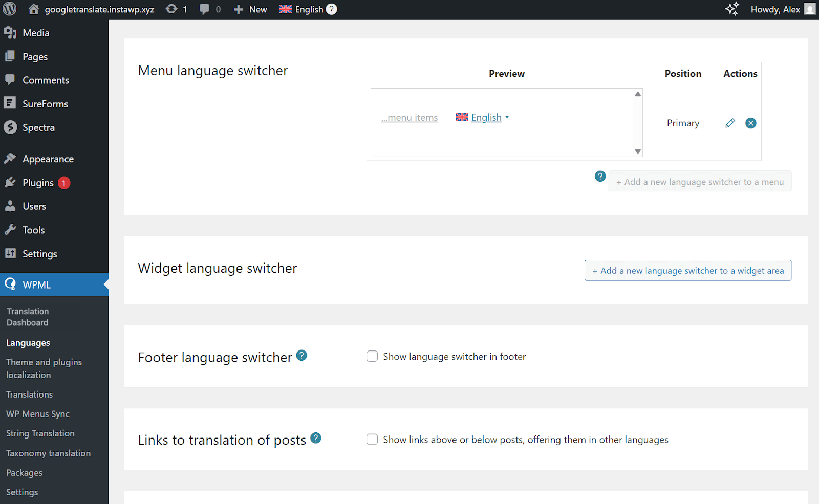Edit the Primary menu language switcher with pencil
Screen dimensions: 819x504
tap(730, 123)
